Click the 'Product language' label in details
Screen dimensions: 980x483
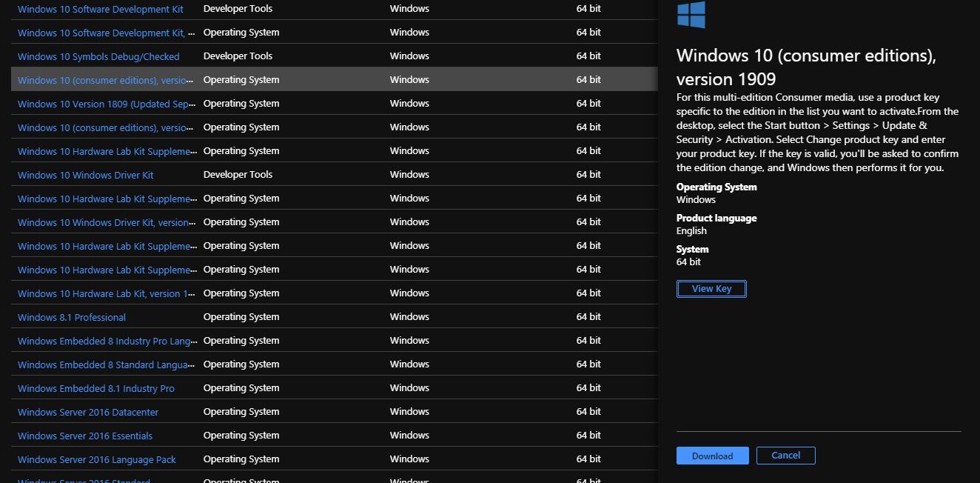tap(716, 218)
